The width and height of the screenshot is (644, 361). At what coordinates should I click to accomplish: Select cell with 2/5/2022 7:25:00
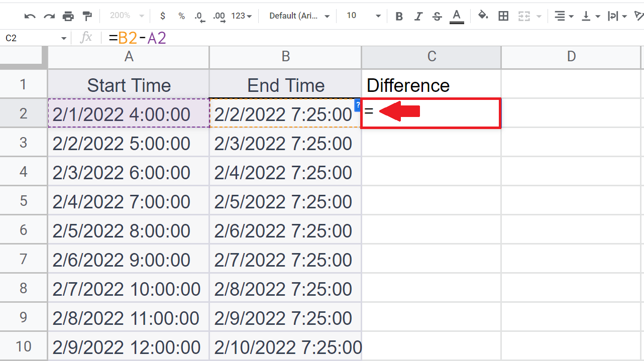285,200
